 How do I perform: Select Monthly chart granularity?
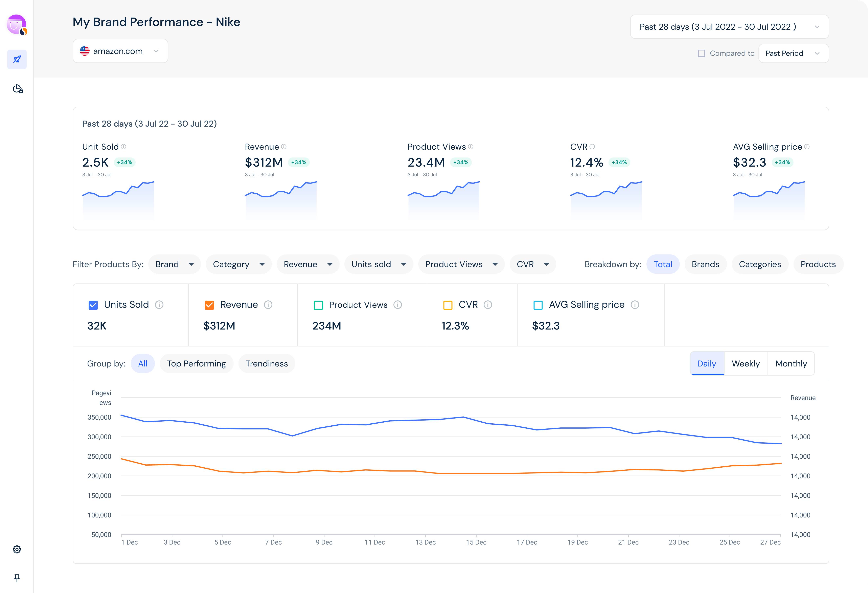[x=791, y=363]
